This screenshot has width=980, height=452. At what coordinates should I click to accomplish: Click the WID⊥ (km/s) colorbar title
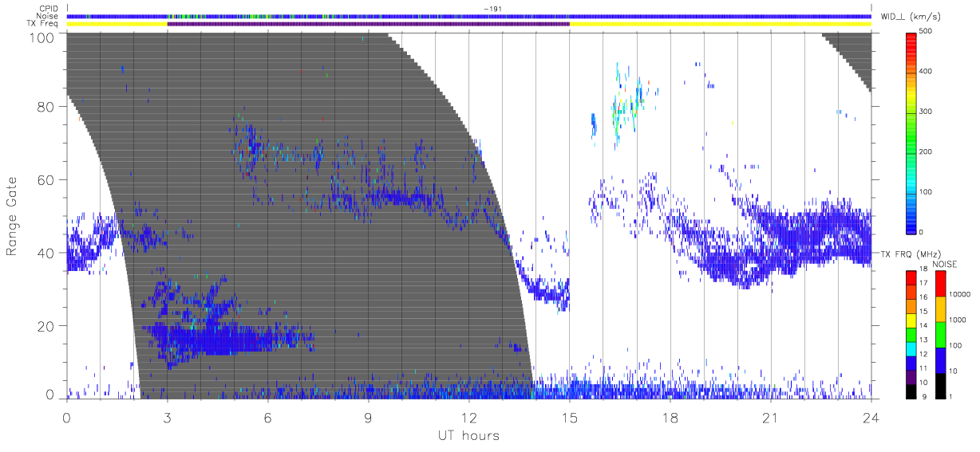point(911,16)
